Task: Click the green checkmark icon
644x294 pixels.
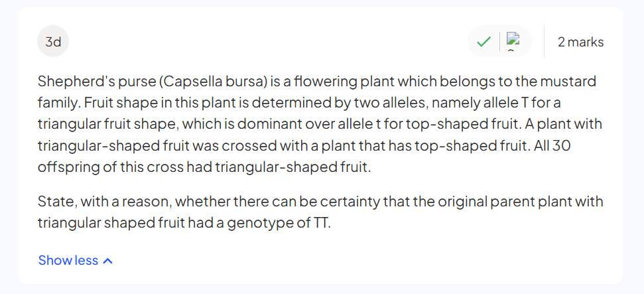Action: click(x=483, y=41)
